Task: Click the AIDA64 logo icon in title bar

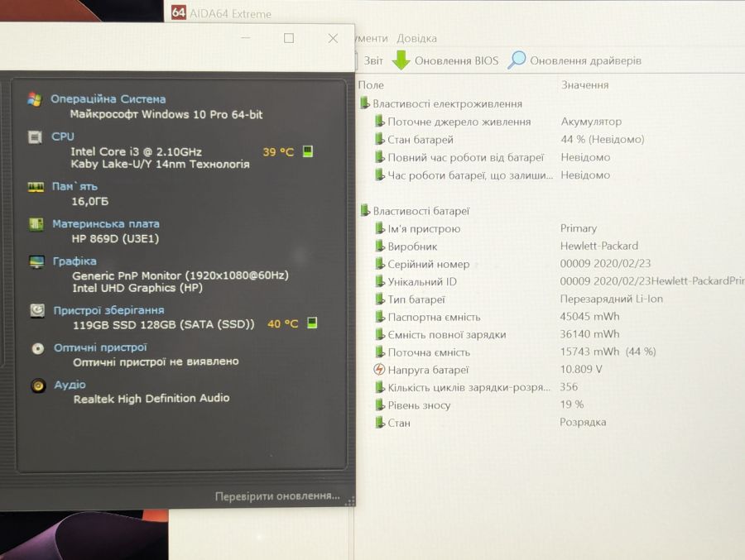Action: click(178, 12)
